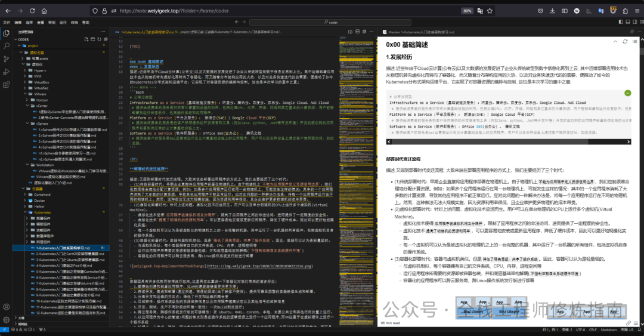Click the 80% zoom level button
Image resolution: width=644 pixels, height=336 pixels.
467,11
